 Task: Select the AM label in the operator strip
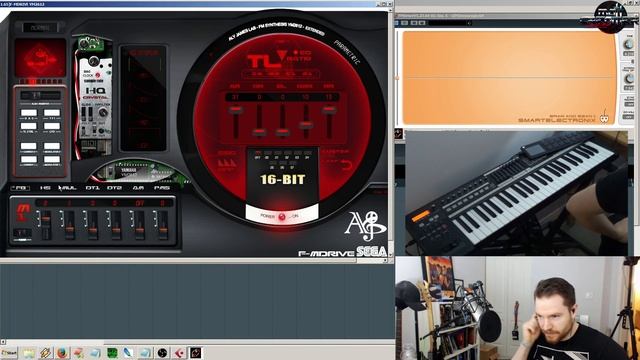[x=138, y=188]
